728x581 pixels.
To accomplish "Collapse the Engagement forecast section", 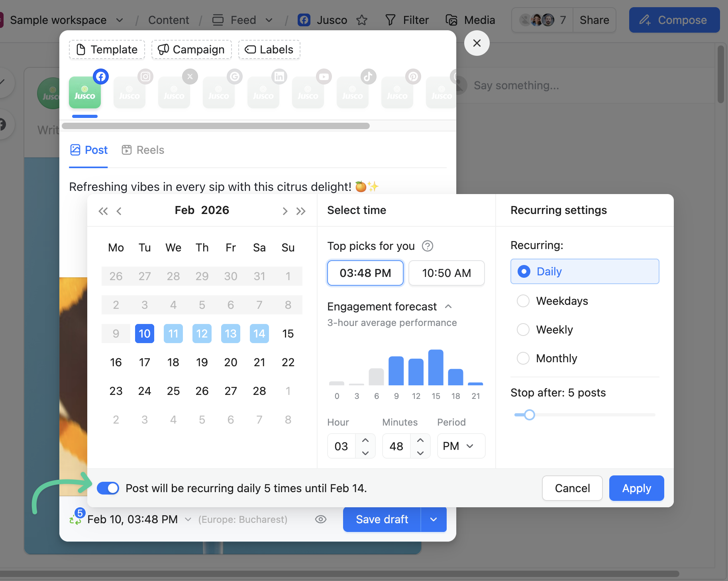I will (x=448, y=306).
